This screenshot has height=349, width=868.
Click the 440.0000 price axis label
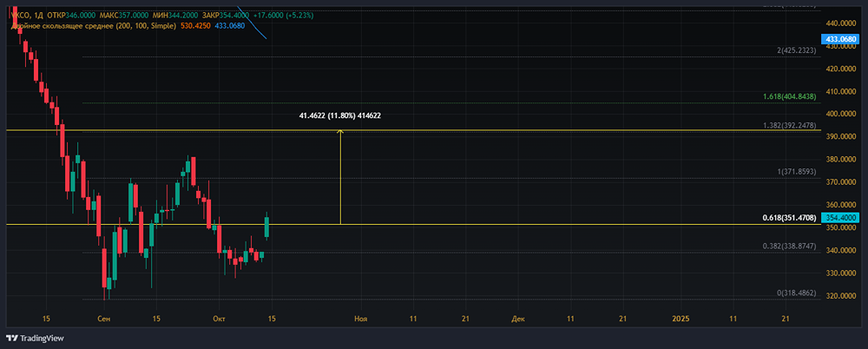(x=841, y=23)
